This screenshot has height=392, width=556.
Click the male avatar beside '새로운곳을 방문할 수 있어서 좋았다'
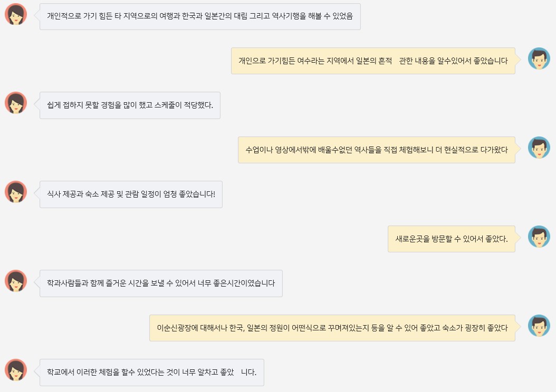click(539, 237)
